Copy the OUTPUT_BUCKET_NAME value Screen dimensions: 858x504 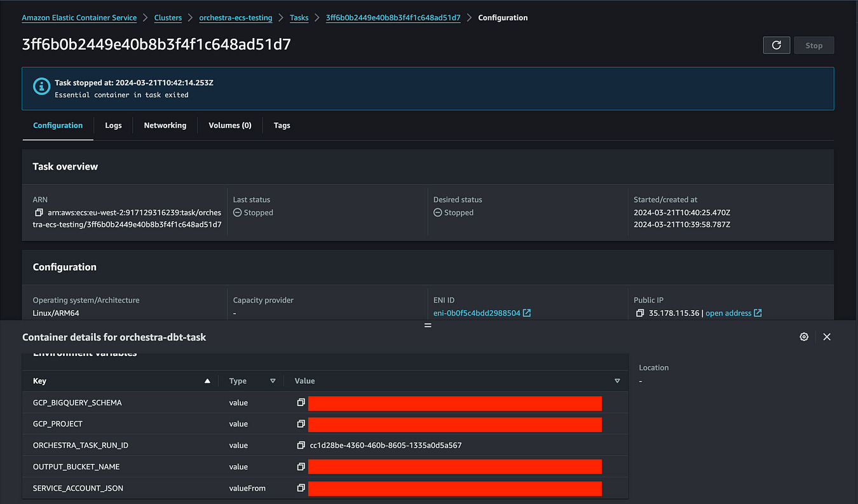pyautogui.click(x=301, y=467)
